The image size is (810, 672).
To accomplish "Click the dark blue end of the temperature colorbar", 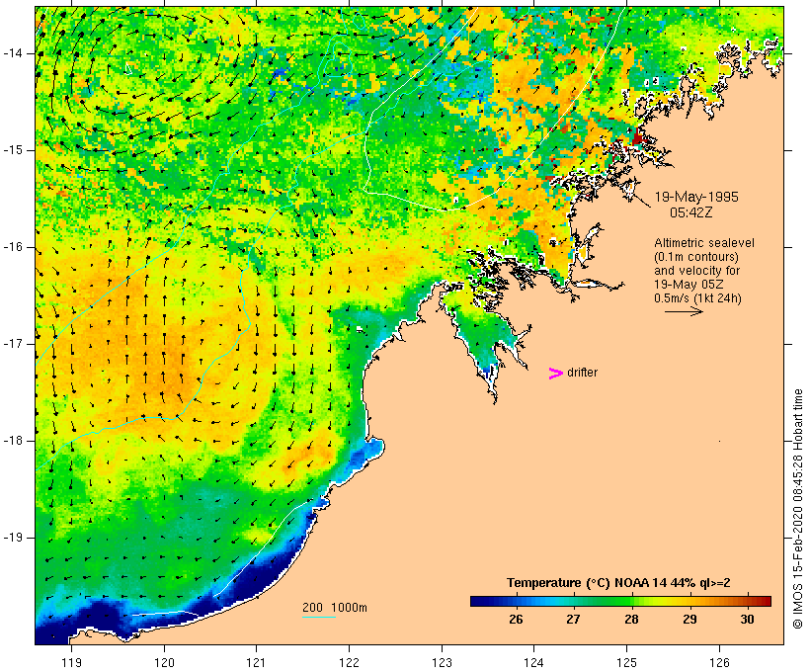I will click(478, 601).
